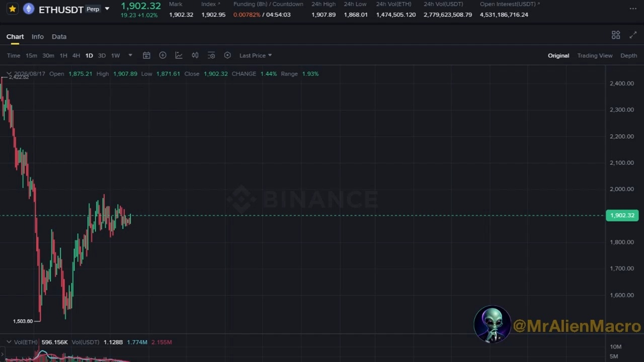The width and height of the screenshot is (644, 362).
Task: Switch to the Chart tab
Action: tap(15, 37)
